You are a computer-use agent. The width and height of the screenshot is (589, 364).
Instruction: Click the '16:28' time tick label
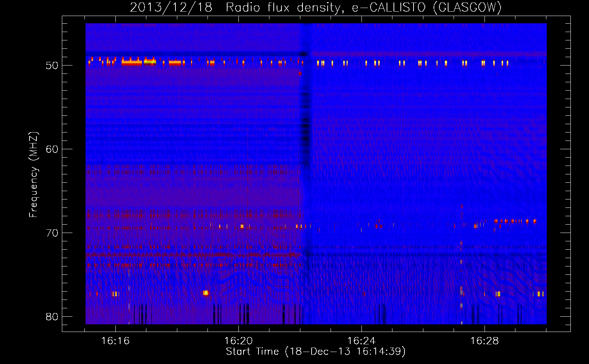[485, 341]
